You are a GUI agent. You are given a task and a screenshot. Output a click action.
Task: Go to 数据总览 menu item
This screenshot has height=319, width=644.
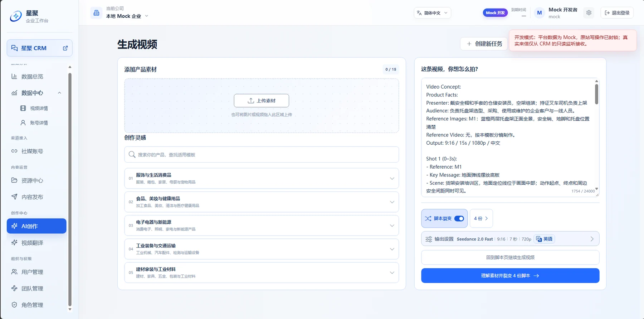[x=36, y=76]
